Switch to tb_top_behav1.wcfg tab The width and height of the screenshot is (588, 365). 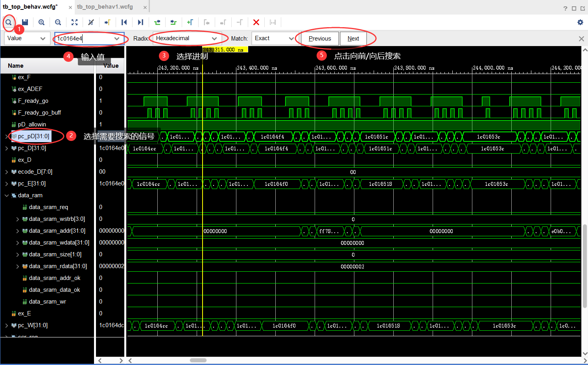point(105,7)
